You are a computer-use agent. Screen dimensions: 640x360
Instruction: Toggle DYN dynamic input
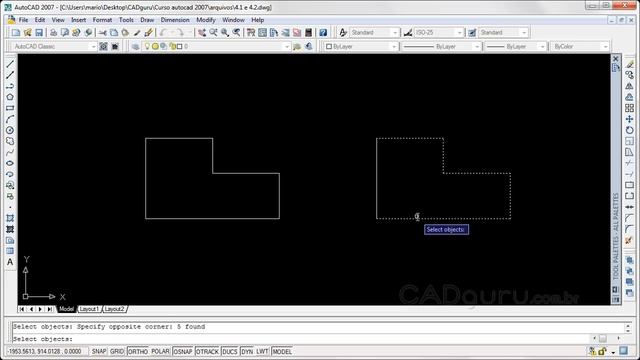247,351
